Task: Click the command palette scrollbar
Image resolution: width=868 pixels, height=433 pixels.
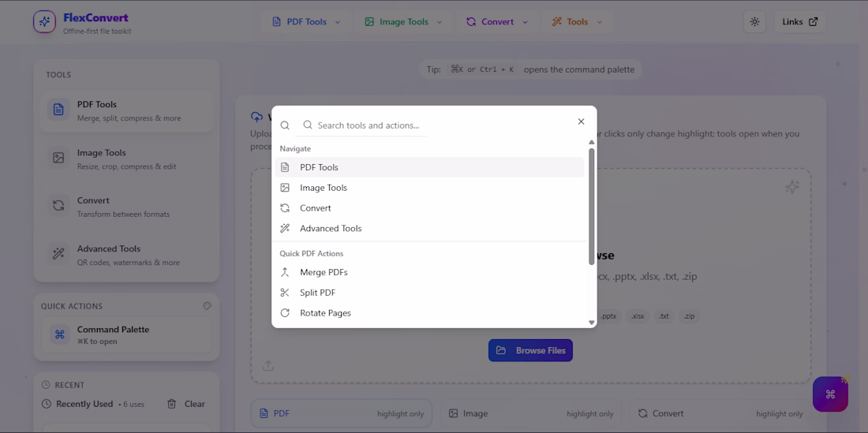Action: click(592, 205)
